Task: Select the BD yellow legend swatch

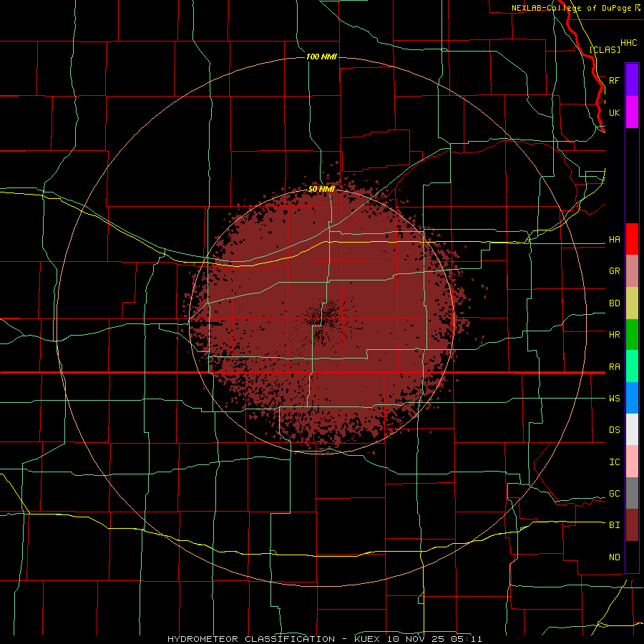Action: point(632,303)
